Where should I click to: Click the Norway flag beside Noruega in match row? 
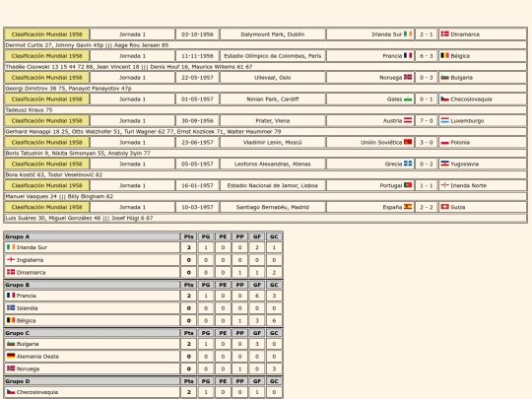[408, 77]
